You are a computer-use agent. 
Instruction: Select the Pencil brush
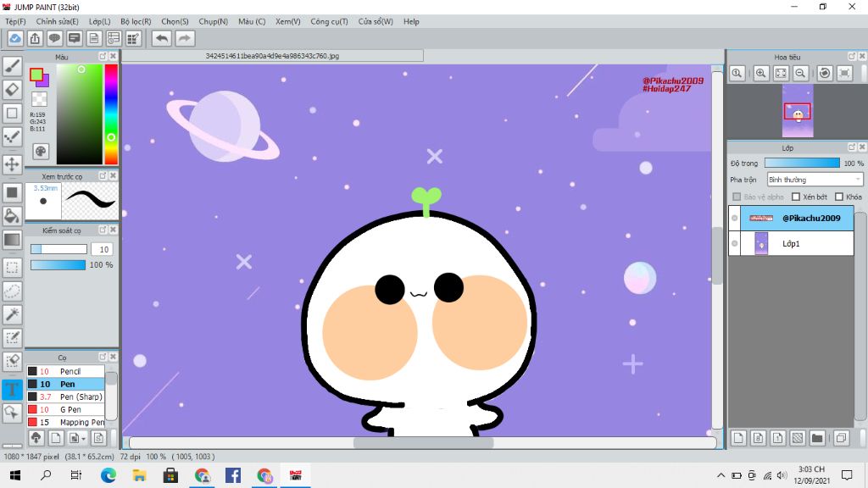tap(65, 371)
